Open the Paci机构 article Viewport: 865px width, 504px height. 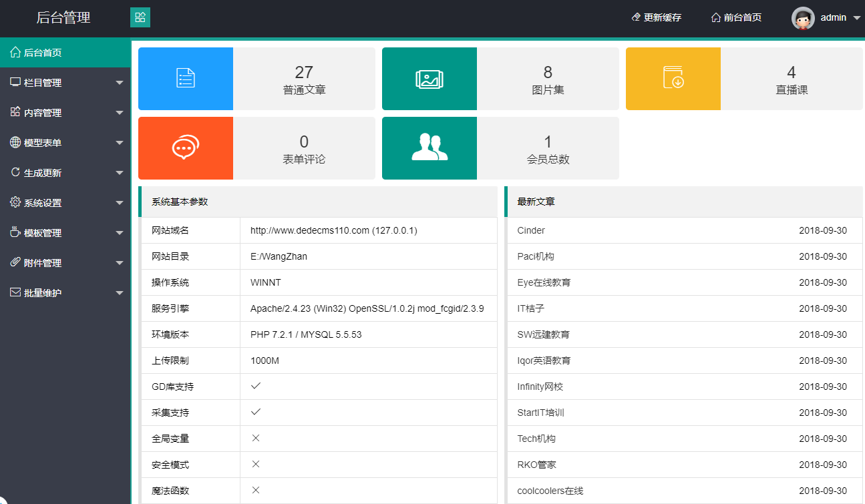(536, 256)
